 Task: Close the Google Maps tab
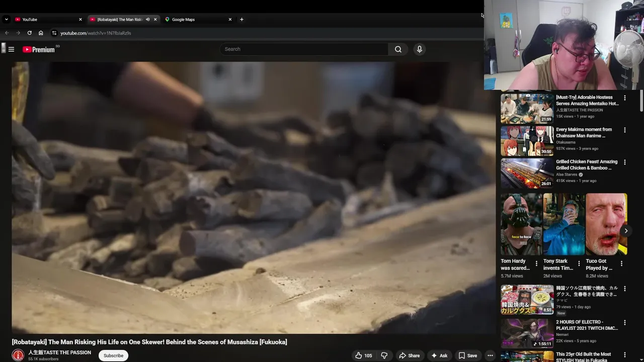tap(230, 20)
